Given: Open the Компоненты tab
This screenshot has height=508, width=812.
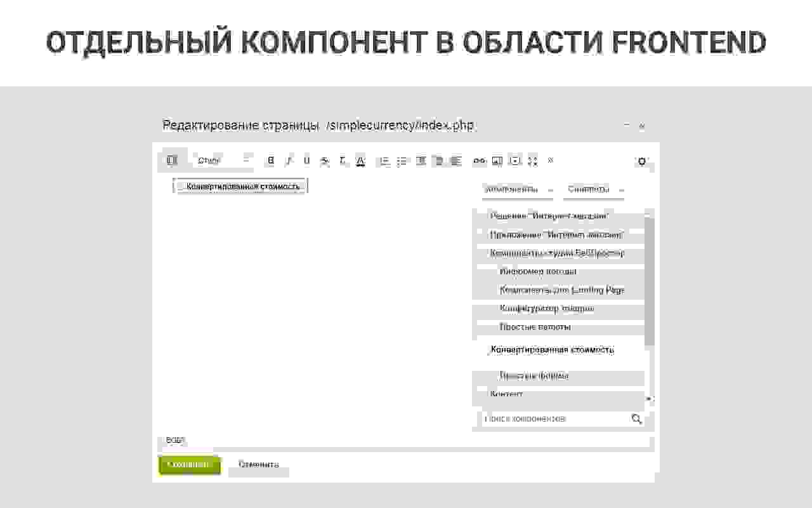Looking at the screenshot, I should 516,189.
